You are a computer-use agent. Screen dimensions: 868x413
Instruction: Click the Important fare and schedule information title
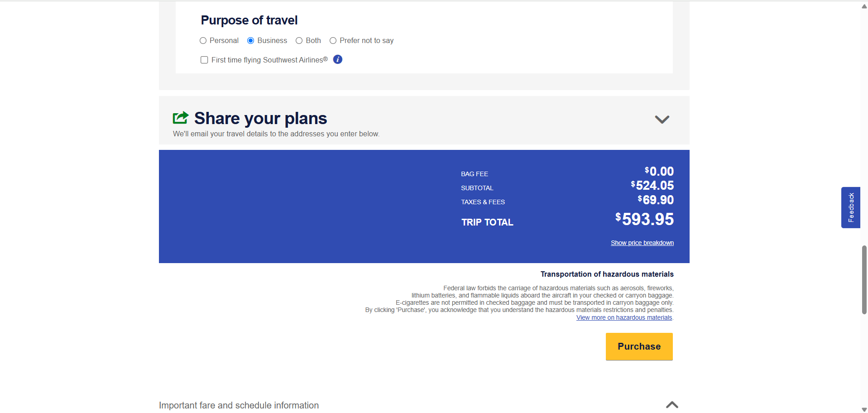[239, 405]
